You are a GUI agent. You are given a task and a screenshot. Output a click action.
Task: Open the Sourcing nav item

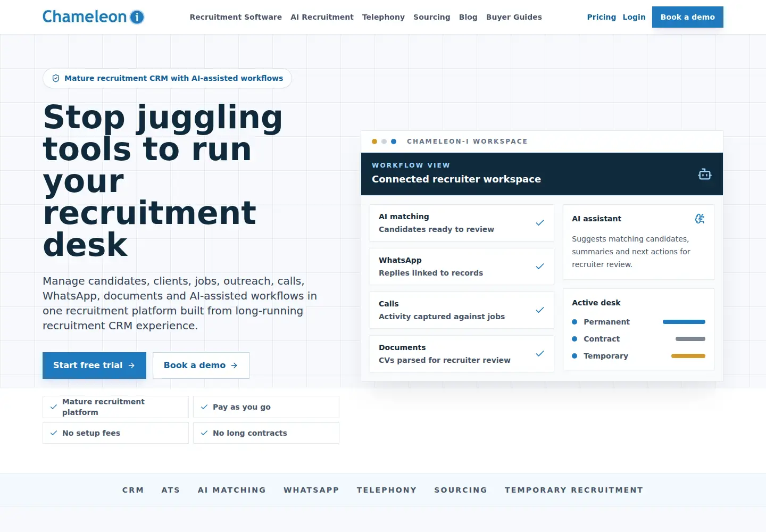[x=431, y=17]
